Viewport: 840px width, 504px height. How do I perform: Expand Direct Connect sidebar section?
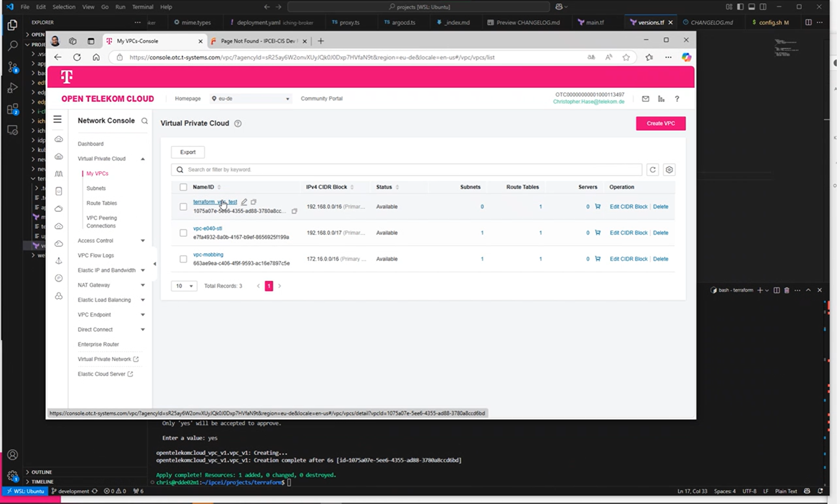(x=143, y=330)
